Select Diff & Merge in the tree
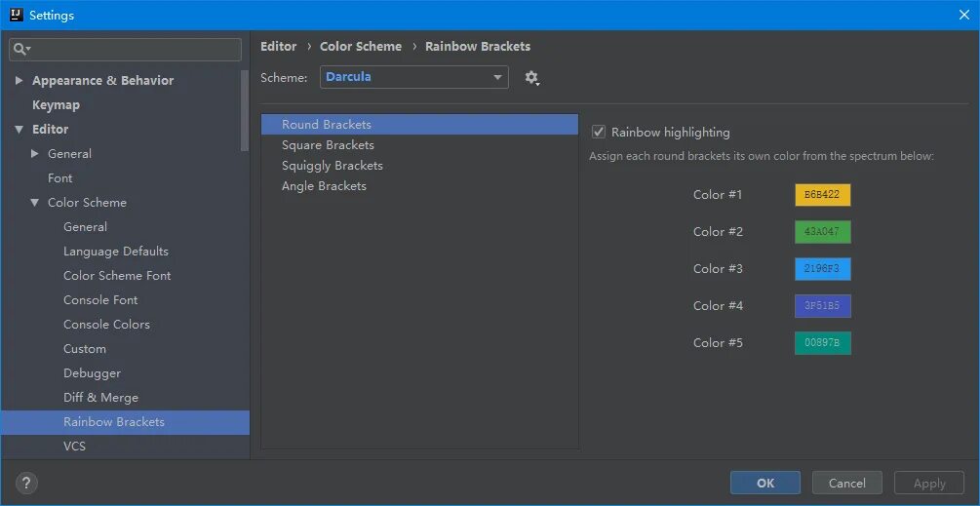The width and height of the screenshot is (980, 506). point(100,398)
